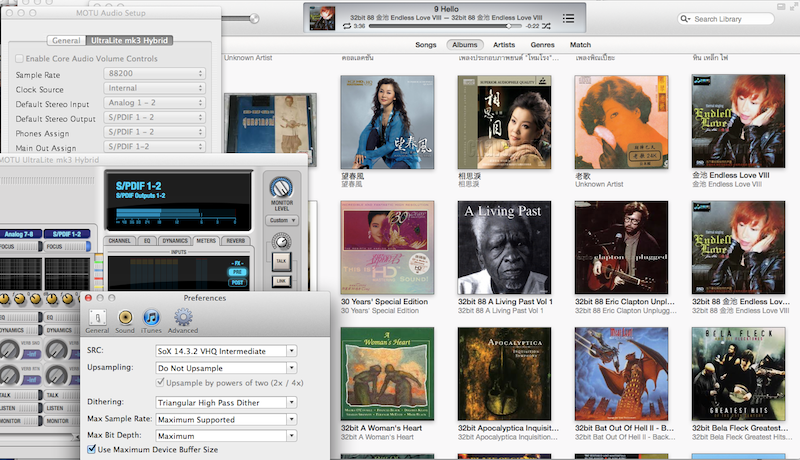The height and width of the screenshot is (460, 800).
Task: Click the Monitor Level knob
Action: [x=280, y=187]
